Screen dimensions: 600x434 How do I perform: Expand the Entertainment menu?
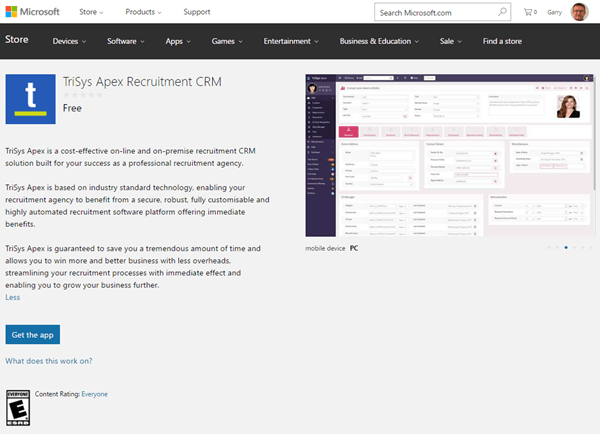(x=291, y=41)
